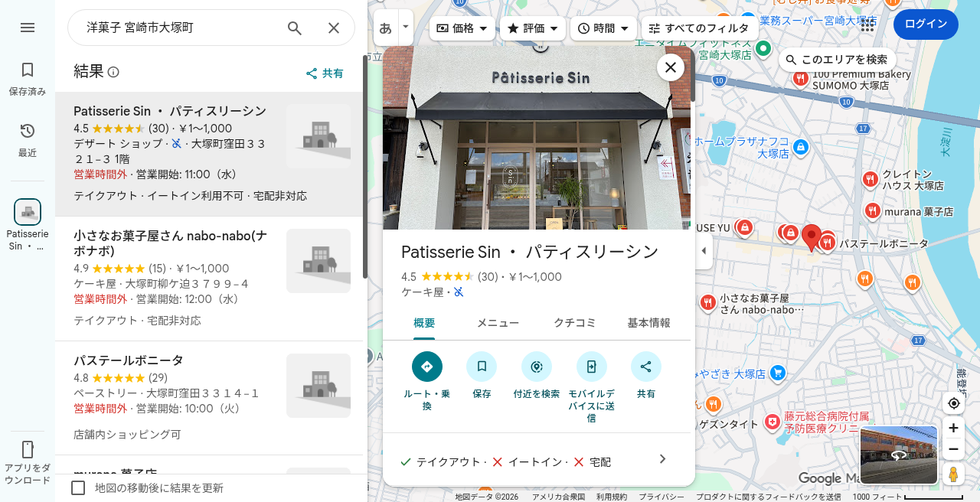Select the Patisserie Sin sidebar shortcut
The width and height of the screenshot is (980, 502).
point(28,224)
